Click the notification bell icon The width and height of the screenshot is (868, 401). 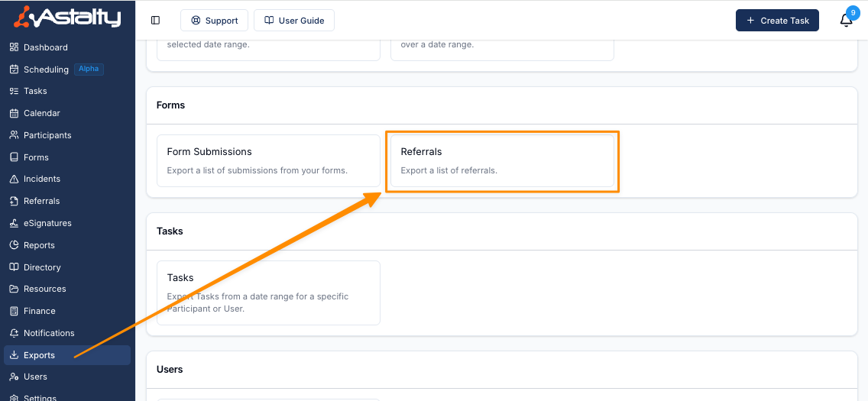point(846,21)
